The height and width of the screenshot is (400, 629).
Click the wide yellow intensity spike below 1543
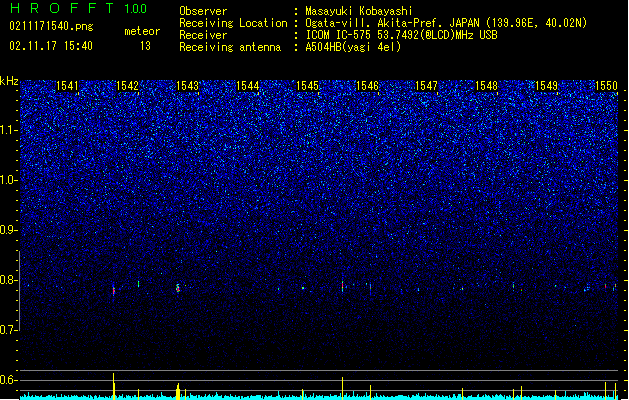[178, 392]
